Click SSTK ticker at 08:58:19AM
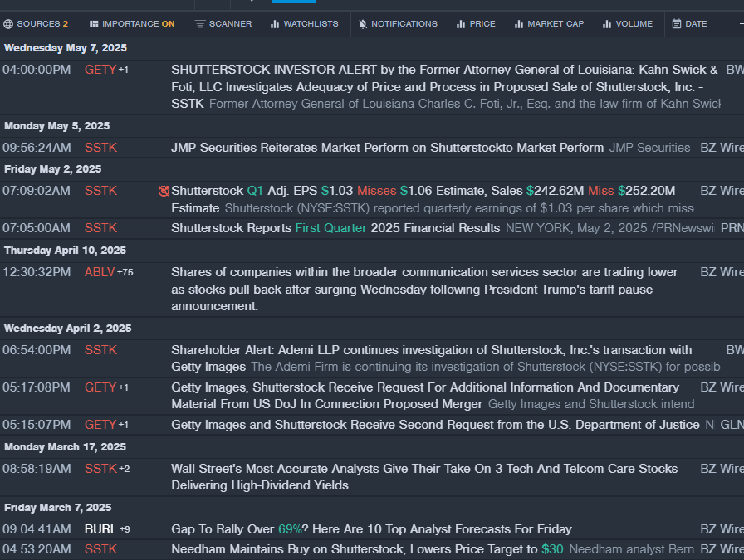This screenshot has height=560, width=744. [100, 469]
